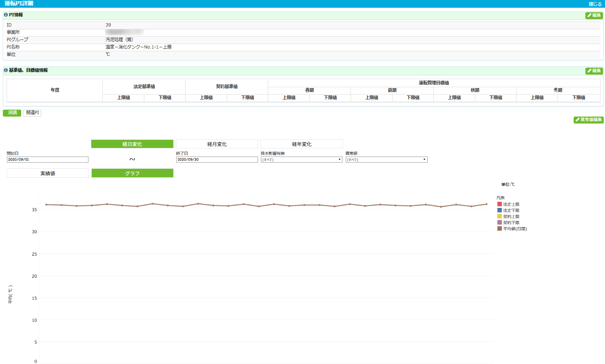Open the 異常値 filter dropdown

point(386,160)
